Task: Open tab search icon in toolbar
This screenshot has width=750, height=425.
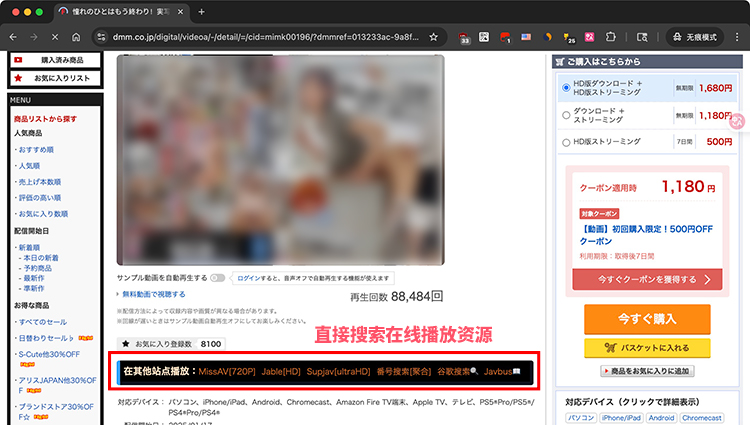Action: 642,37
